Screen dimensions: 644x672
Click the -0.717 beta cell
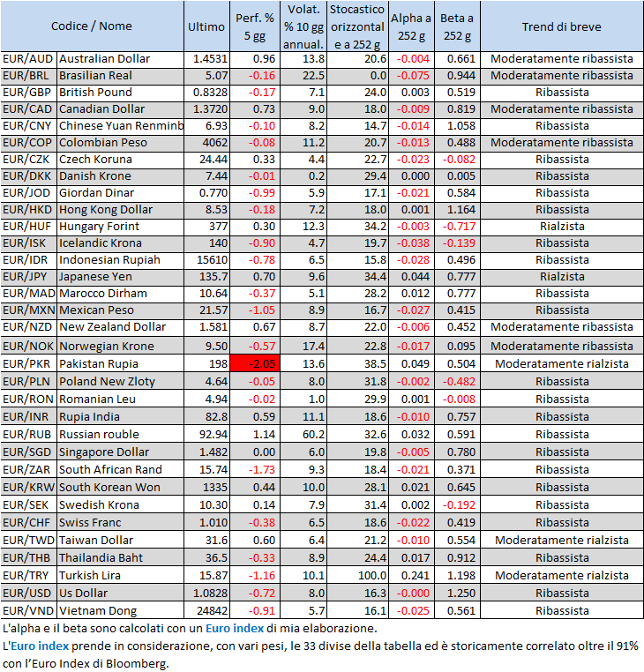457,226
